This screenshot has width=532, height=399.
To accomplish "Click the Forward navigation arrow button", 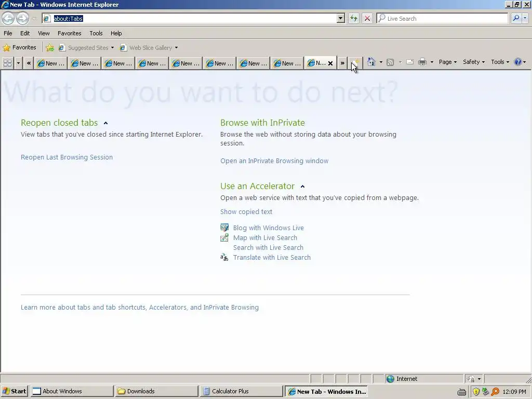I will coord(22,18).
